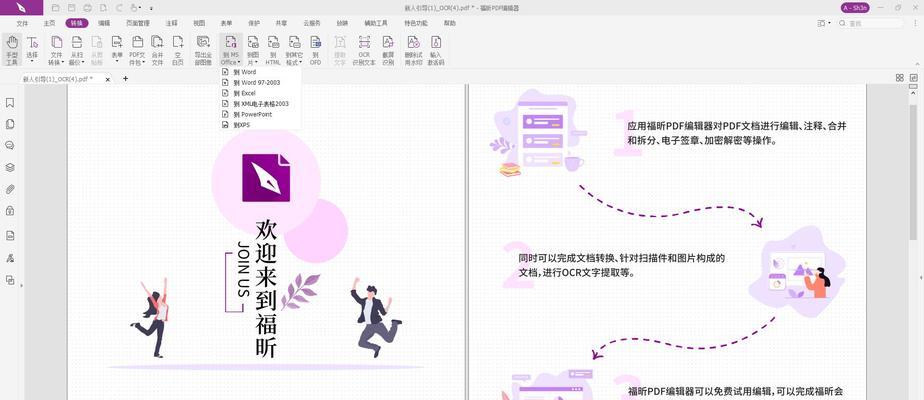Open the Bookmarks panel in left sidebar
This screenshot has height=400, width=924.
[x=10, y=103]
